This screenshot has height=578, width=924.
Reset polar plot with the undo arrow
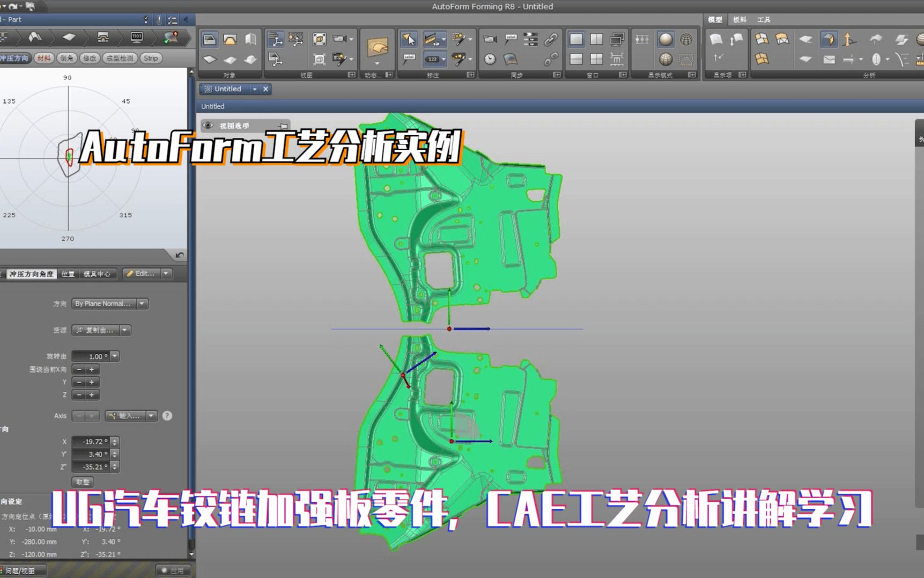click(180, 255)
